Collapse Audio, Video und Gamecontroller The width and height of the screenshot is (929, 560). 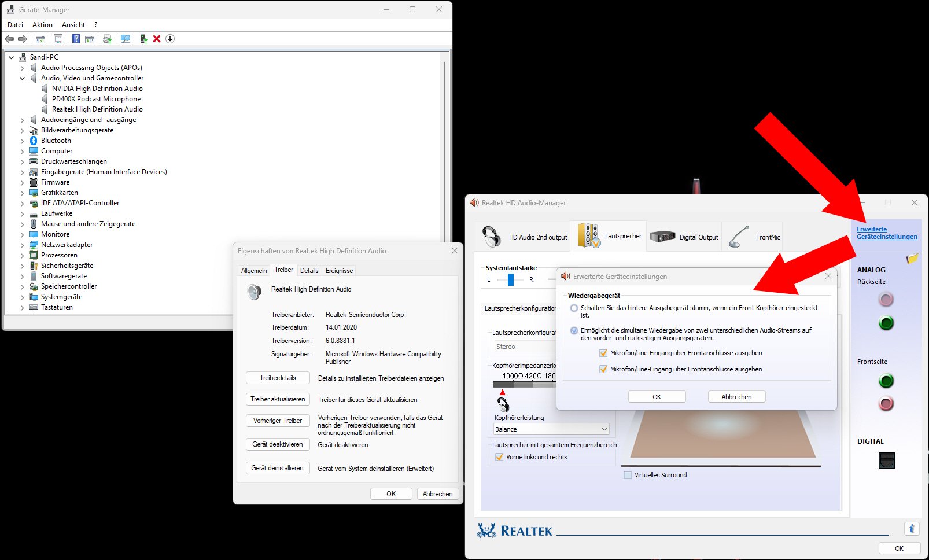click(x=23, y=78)
